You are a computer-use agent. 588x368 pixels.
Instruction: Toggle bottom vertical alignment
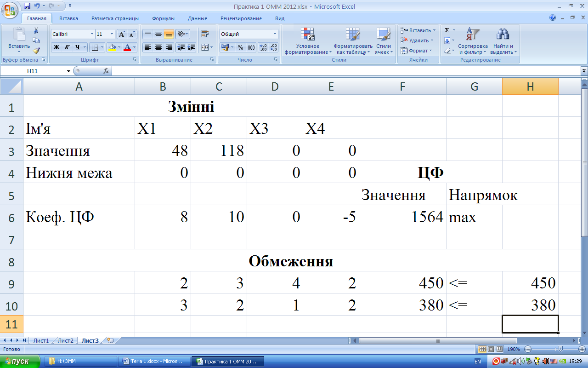(x=169, y=34)
